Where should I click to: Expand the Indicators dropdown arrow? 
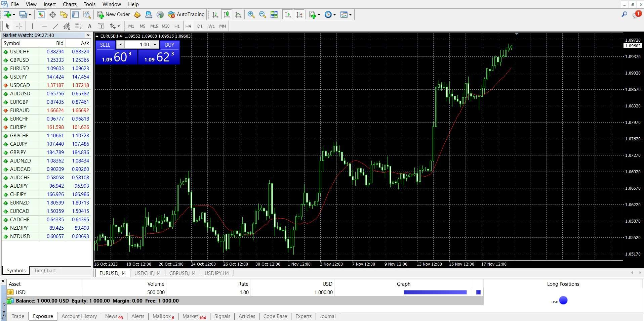(319, 15)
